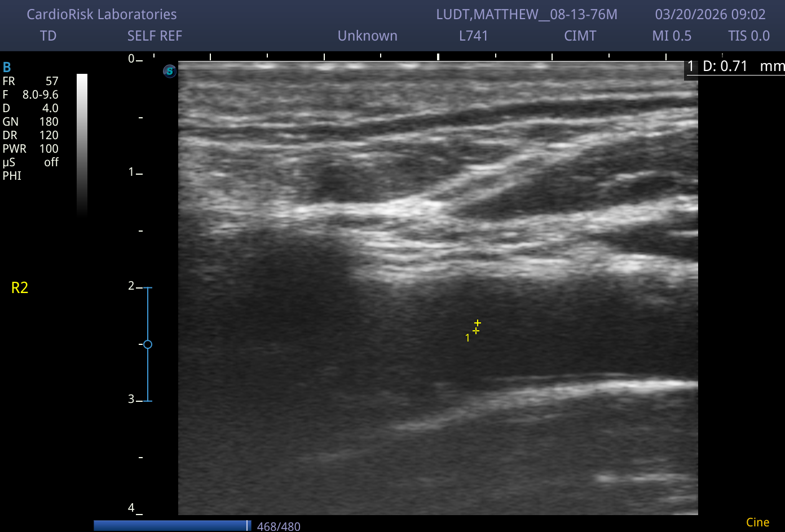Select the 468/480 frame counter
This screenshot has height=532, width=785.
(279, 526)
